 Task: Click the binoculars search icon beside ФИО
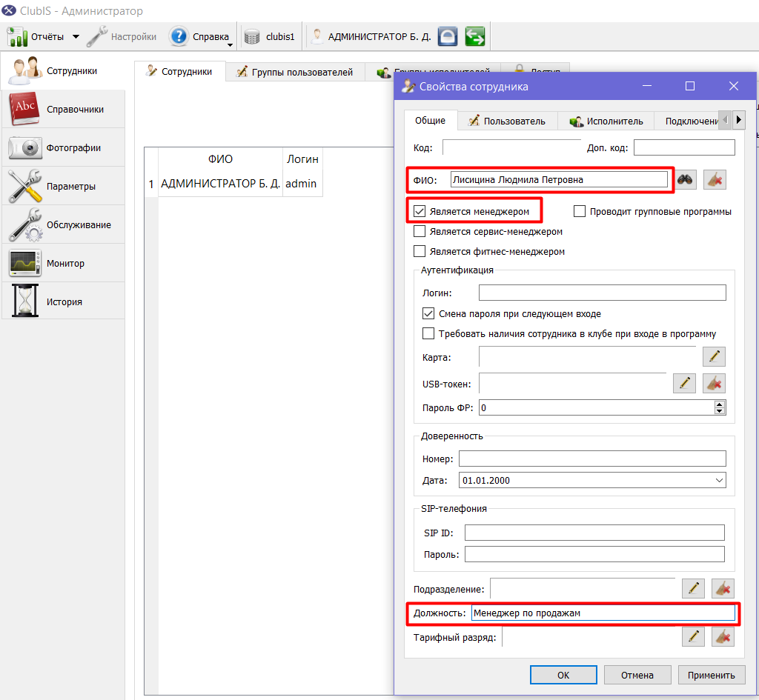click(x=685, y=180)
